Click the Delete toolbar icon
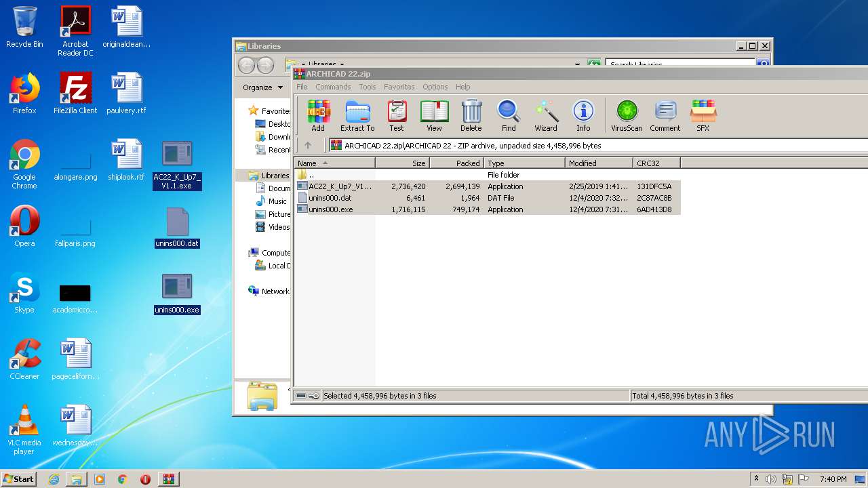 471,115
